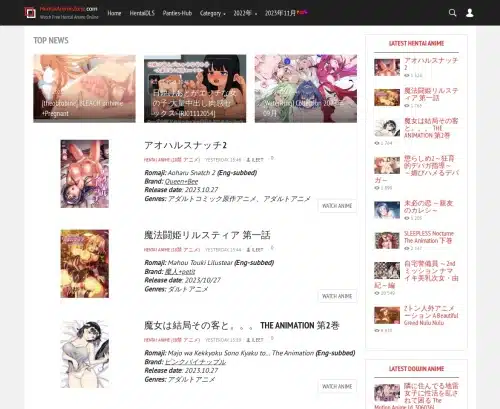Click WATCH ANIME for THE ANIMATION 第2巻
The height and width of the screenshot is (409, 500).
coord(337,386)
